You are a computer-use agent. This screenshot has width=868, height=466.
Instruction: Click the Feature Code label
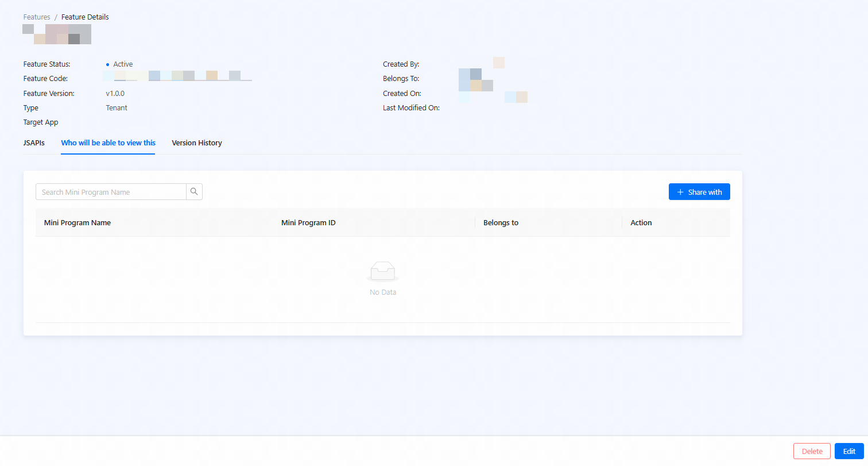coord(46,78)
